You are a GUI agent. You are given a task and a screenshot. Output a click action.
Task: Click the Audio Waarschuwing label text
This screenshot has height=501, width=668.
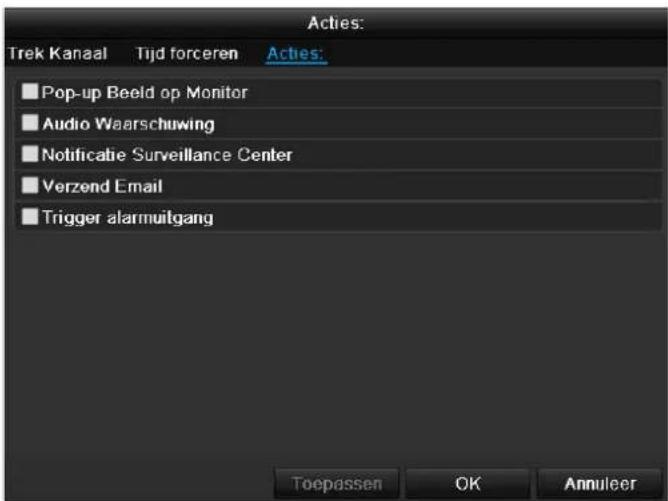click(x=128, y=124)
